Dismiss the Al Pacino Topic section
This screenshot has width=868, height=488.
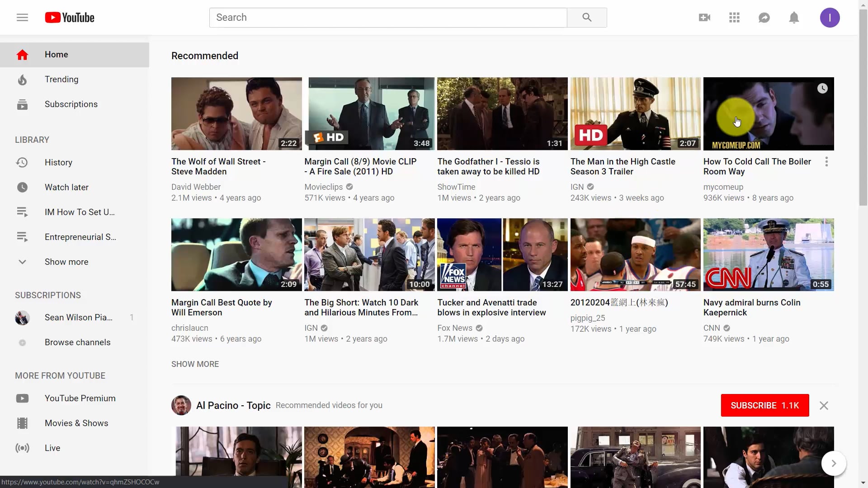tap(824, 405)
